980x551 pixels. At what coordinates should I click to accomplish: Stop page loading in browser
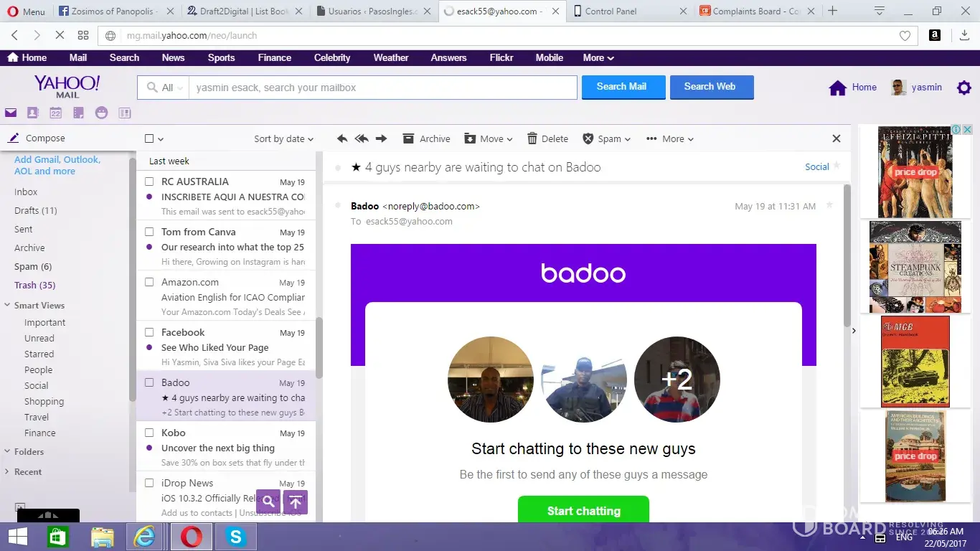click(x=60, y=35)
